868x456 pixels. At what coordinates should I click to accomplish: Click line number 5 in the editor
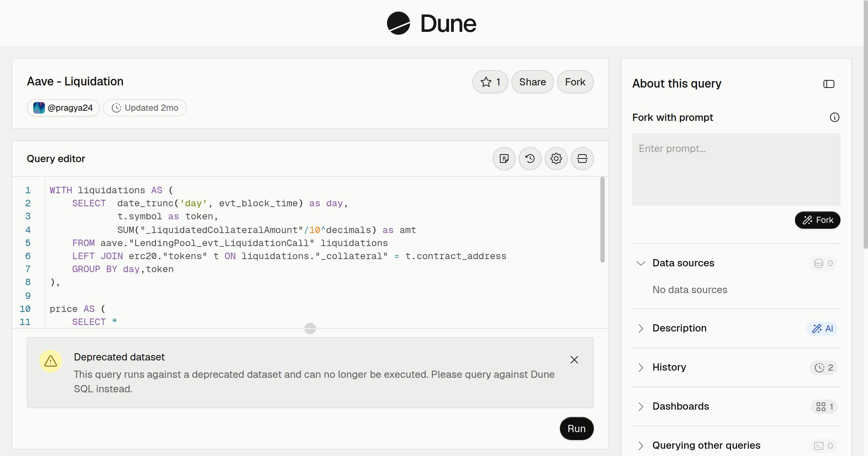pyautogui.click(x=28, y=243)
